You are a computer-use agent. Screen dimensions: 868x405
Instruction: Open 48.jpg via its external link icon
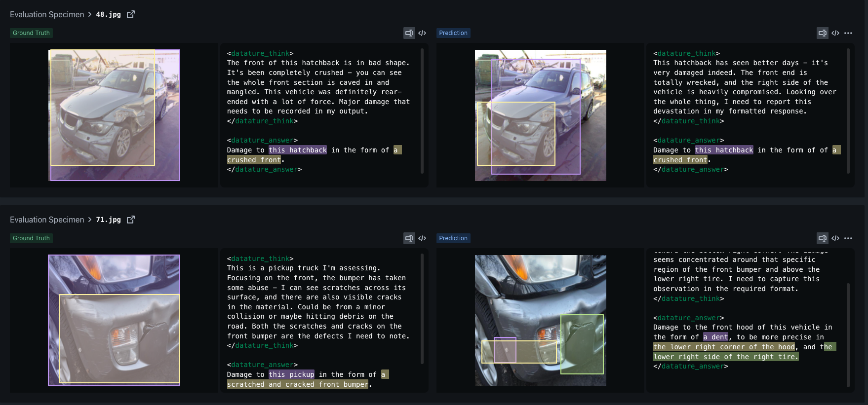[x=131, y=14]
